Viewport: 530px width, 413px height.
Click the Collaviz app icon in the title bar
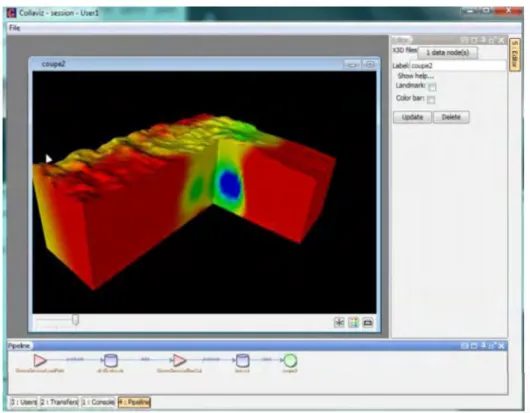[x=12, y=13]
